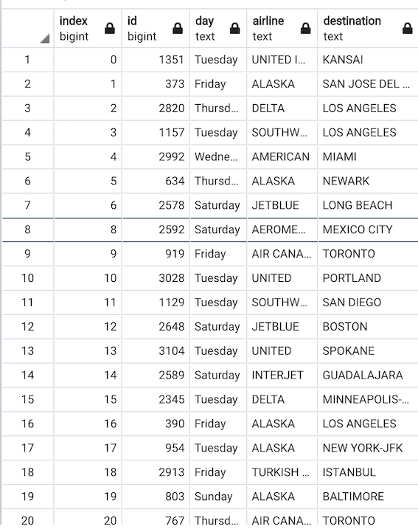Click the KANSAI destination cell
This screenshot has width=418, height=532.
point(368,60)
